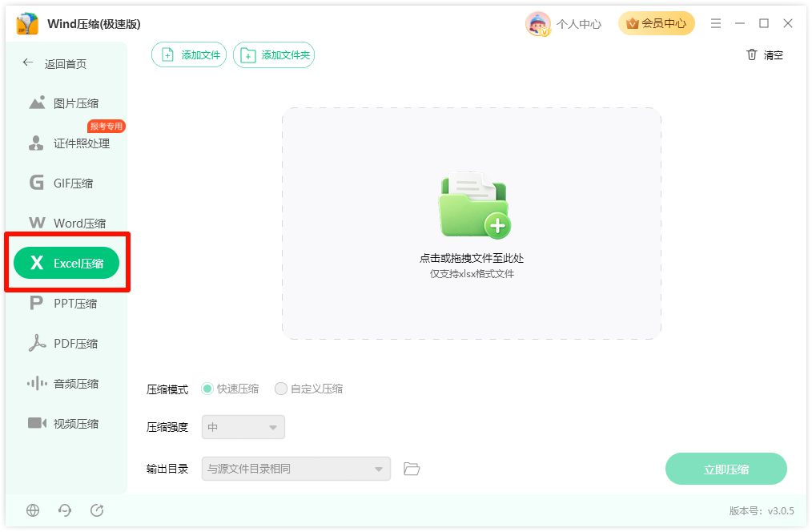Maximize the Wind压缩 window
The image size is (812, 532).
pyautogui.click(x=763, y=23)
